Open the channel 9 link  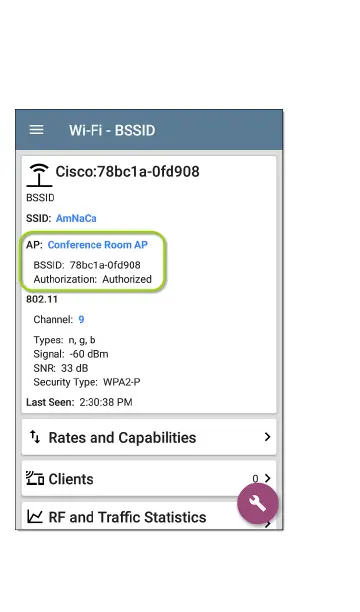[81, 319]
